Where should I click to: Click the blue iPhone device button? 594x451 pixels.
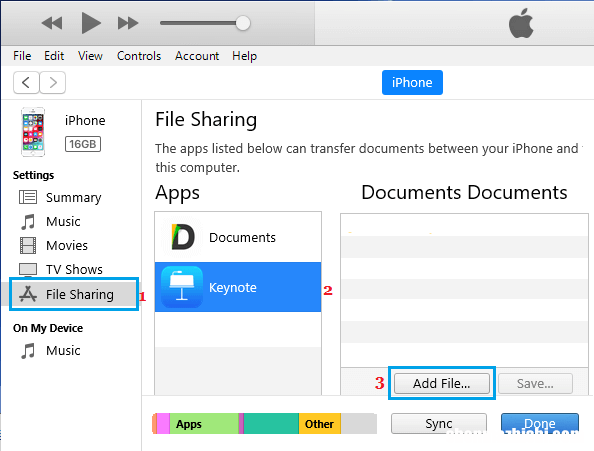click(412, 82)
